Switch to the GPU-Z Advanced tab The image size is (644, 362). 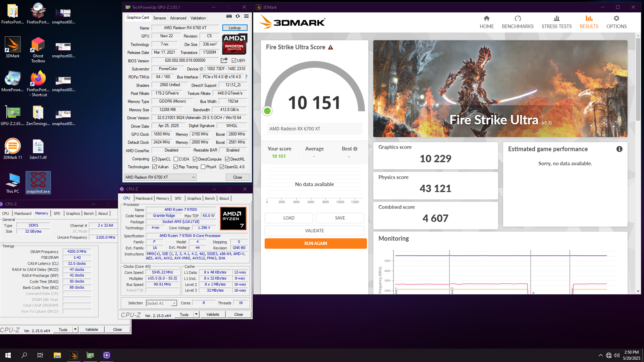(x=178, y=18)
